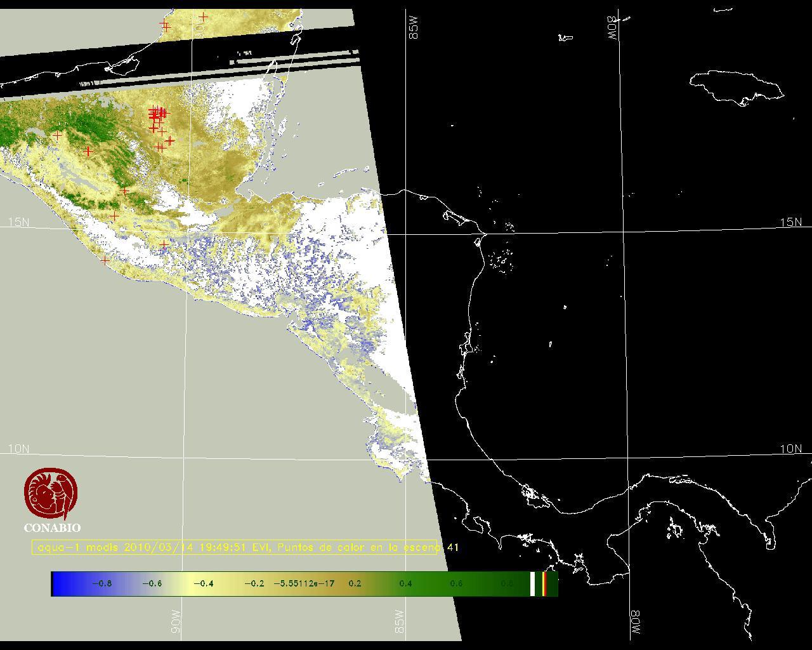The width and height of the screenshot is (812, 650).
Task: Click the -5.55112e-17 midpoint on the color scale
Action: (304, 584)
